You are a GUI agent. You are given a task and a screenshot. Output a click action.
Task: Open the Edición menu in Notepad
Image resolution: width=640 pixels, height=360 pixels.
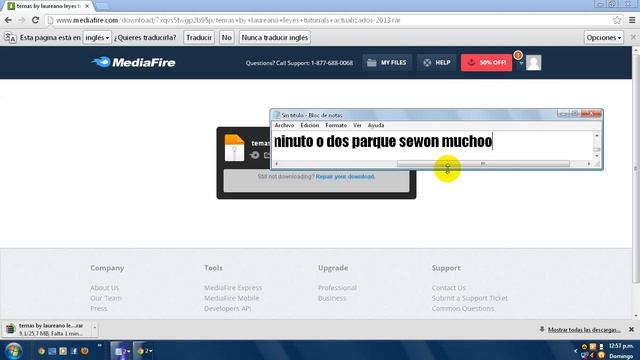click(310, 125)
